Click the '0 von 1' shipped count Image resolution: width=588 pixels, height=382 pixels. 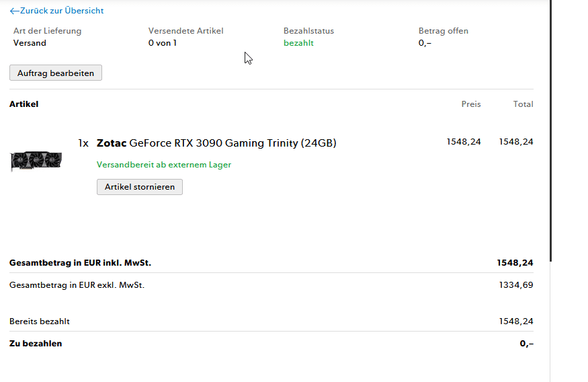(163, 43)
